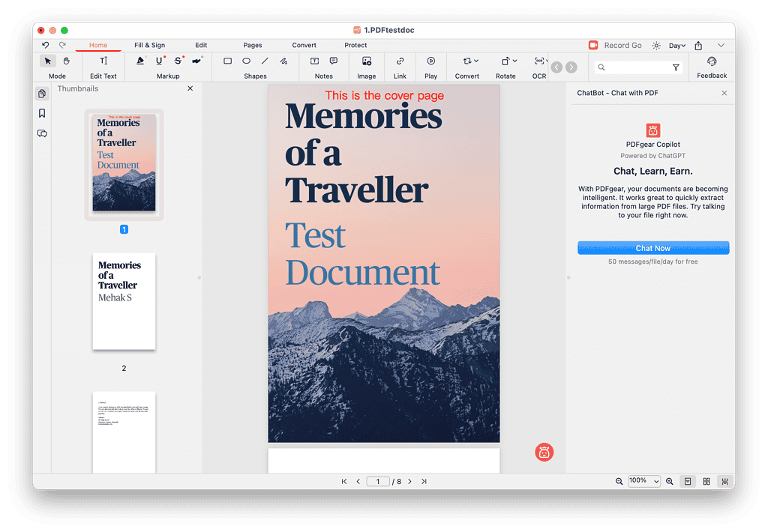Screen dimensions: 768x532
Task: Select the highlight markup tool
Action: click(x=140, y=61)
